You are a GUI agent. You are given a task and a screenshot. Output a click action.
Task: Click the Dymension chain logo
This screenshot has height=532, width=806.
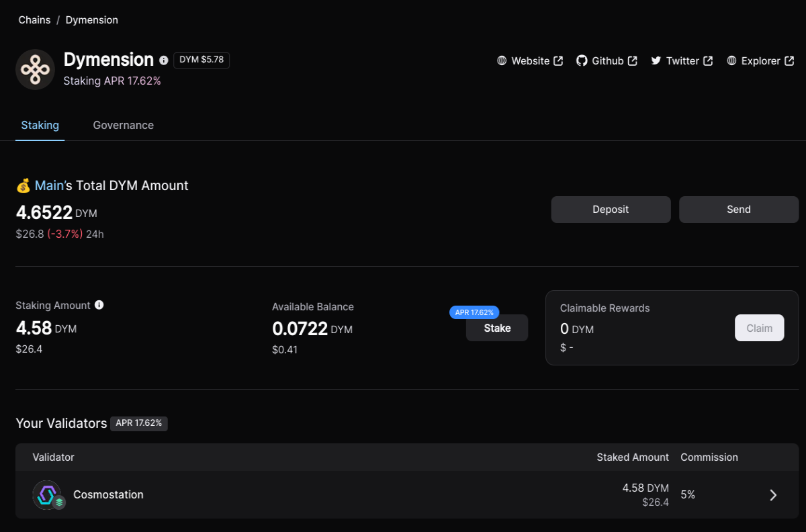tap(35, 69)
